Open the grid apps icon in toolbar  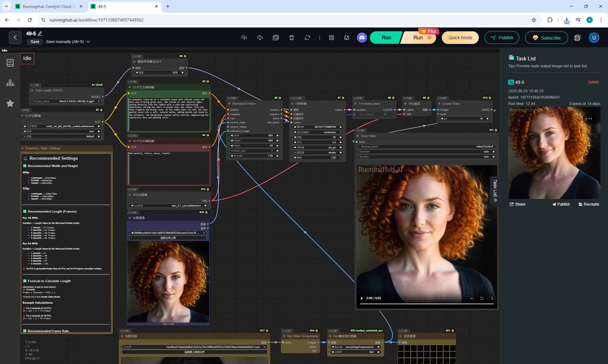[331, 38]
